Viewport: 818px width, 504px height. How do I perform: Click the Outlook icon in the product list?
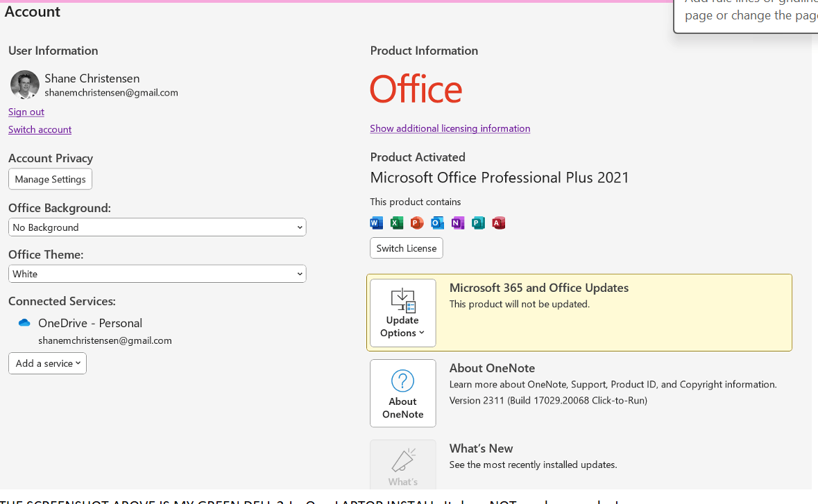click(437, 223)
